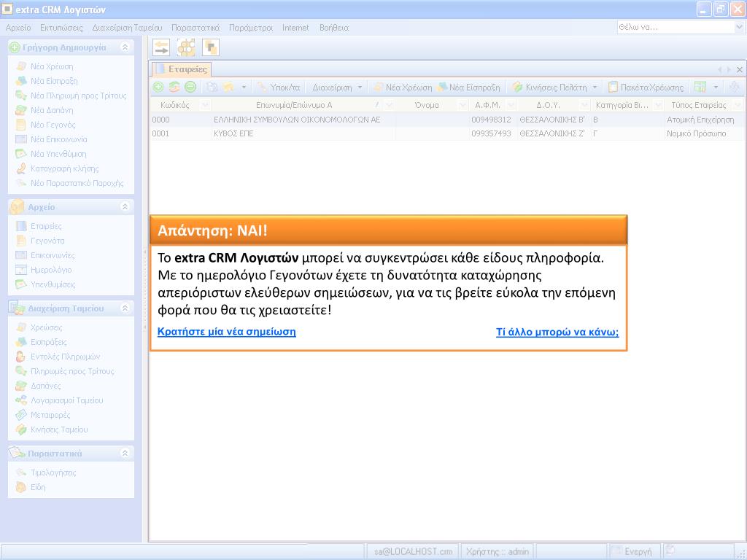Open the Εκτυπώσεις menu

pyautogui.click(x=61, y=28)
